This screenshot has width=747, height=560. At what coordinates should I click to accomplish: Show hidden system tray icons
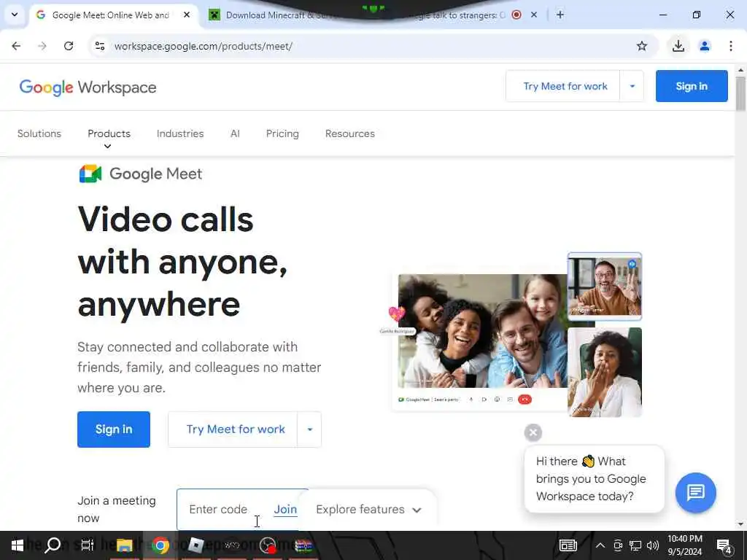(600, 545)
